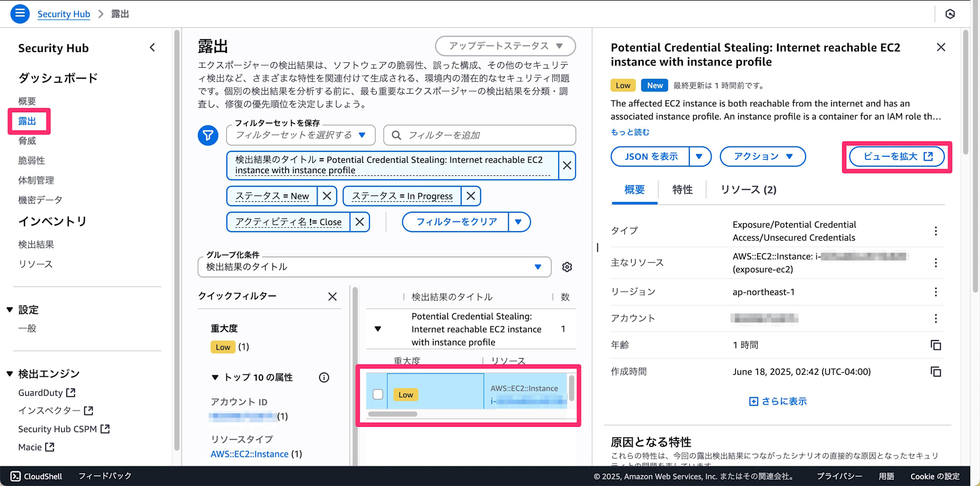
Task: Go to 体制管理 in sidebar
Action: click(x=36, y=180)
